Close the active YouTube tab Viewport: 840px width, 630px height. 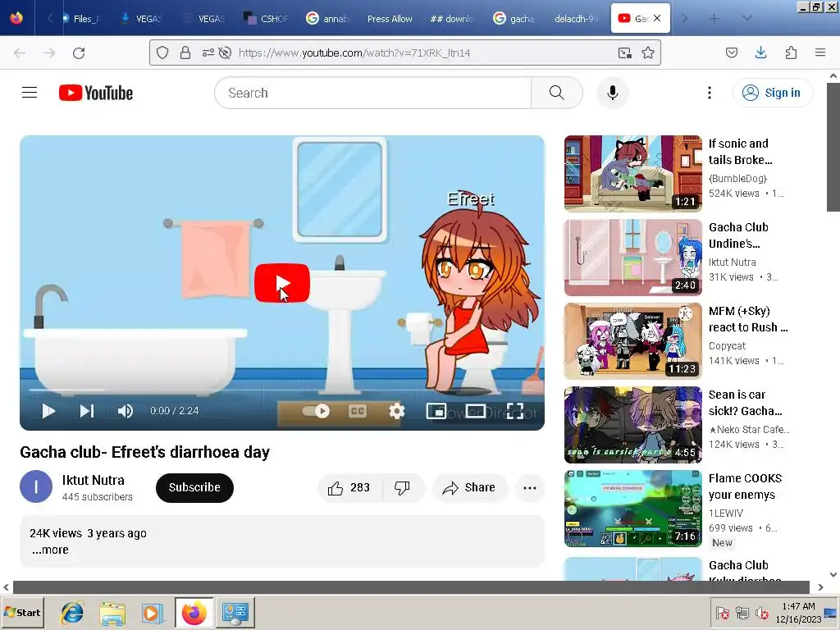pyautogui.click(x=657, y=19)
